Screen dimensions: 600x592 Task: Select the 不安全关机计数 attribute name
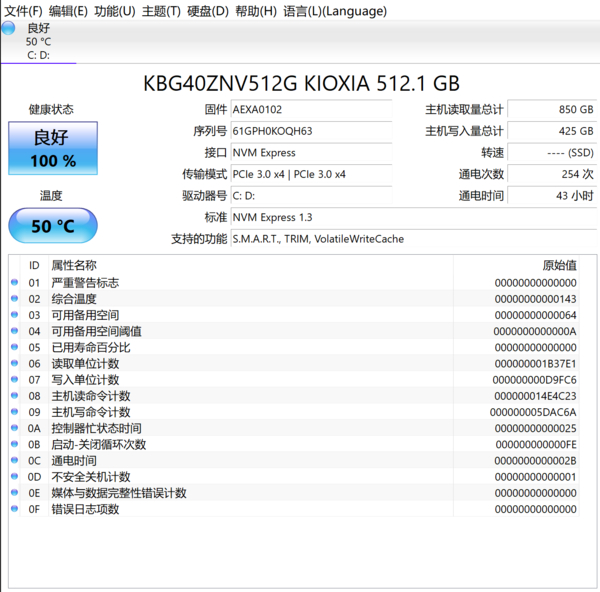point(91,477)
